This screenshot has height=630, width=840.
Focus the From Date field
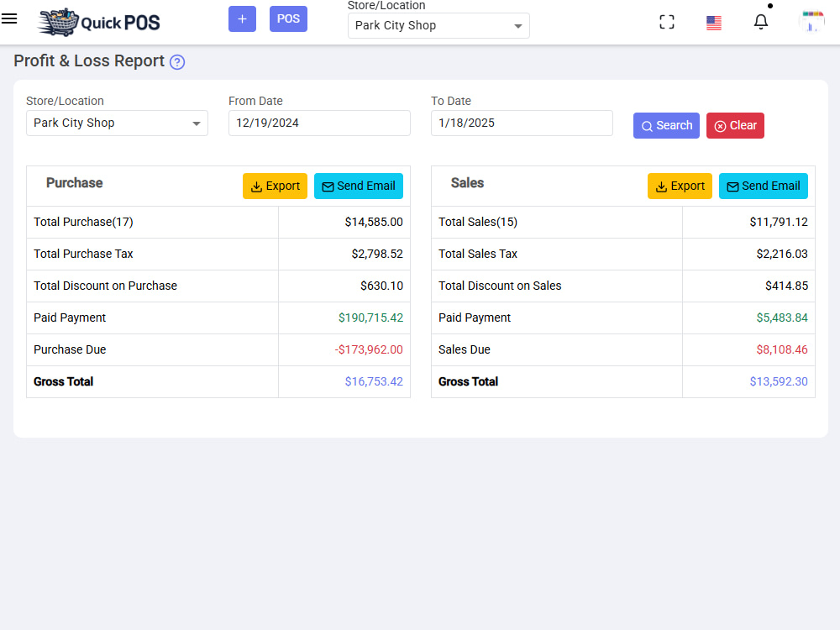319,123
